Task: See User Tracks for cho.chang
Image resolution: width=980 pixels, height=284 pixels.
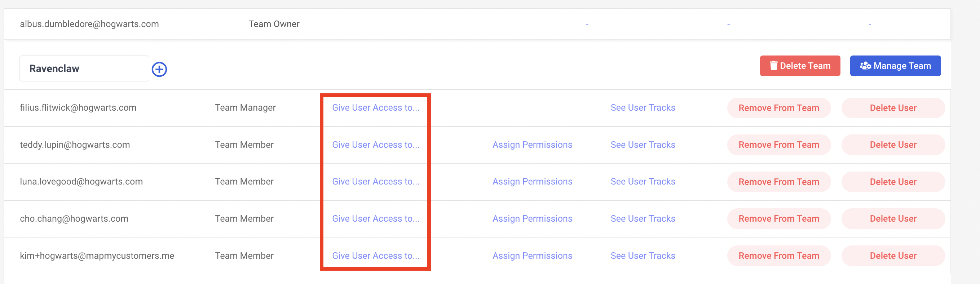Action: tap(643, 219)
